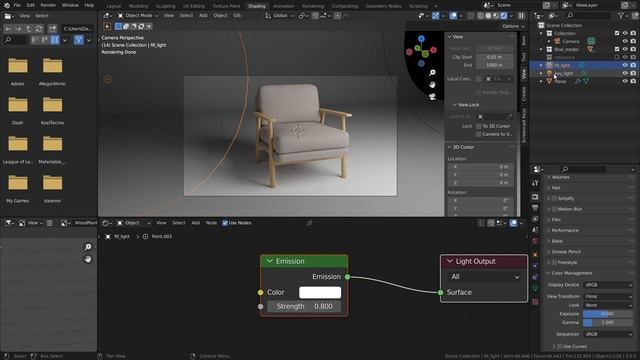Uncheck final_model collection checkbox in outliner

[x=617, y=49]
